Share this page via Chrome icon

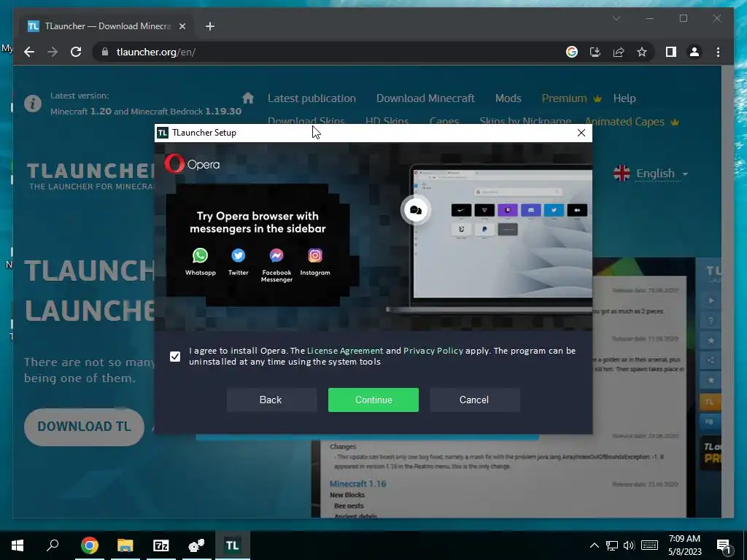619,52
